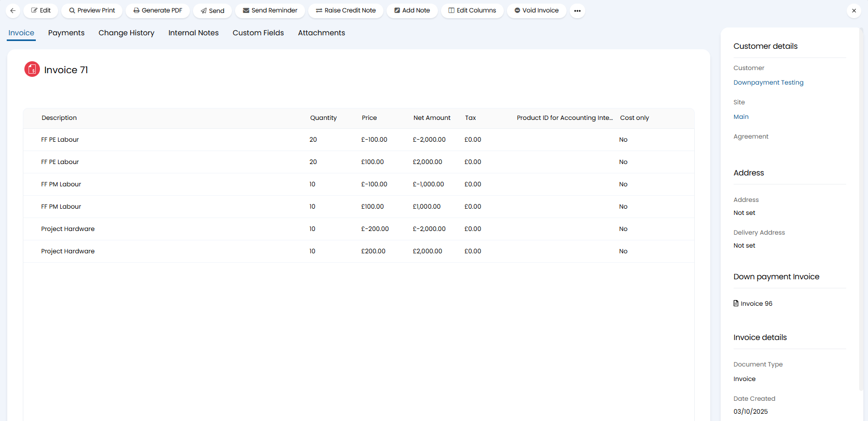
Task: Open Preview Print with magnifier icon
Action: tap(92, 10)
